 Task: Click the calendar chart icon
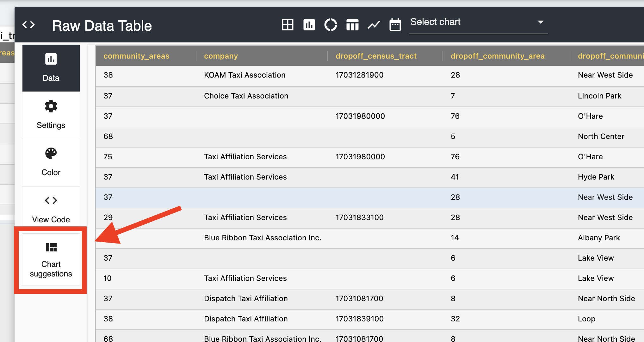click(x=395, y=25)
